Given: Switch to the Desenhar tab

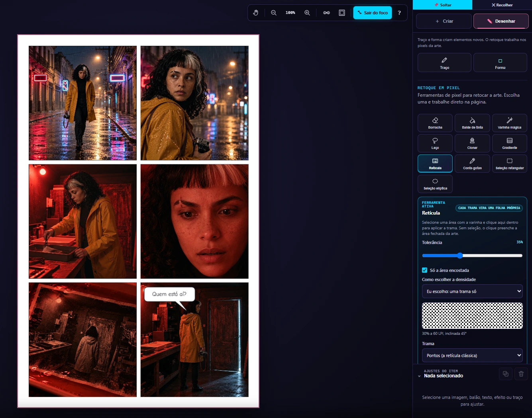Looking at the screenshot, I should click(x=501, y=21).
